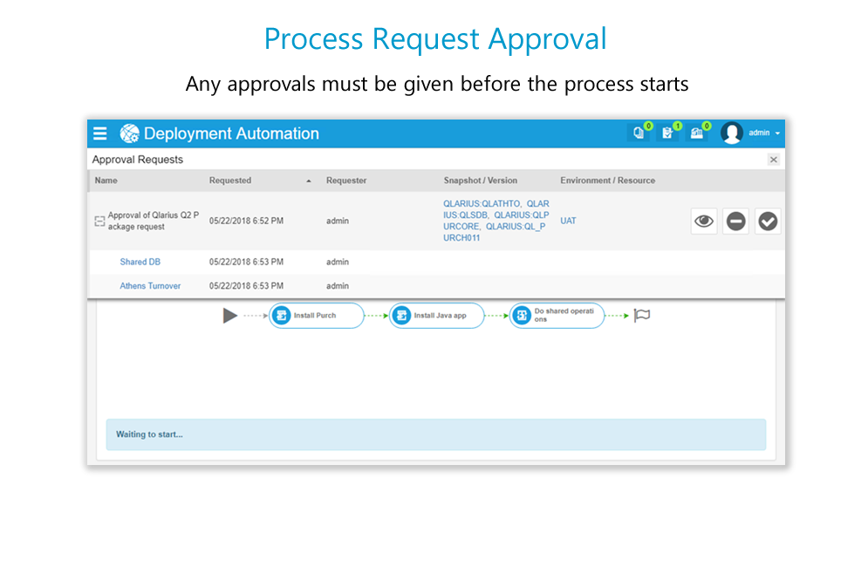Open the first notification icon with badge 0

point(639,133)
